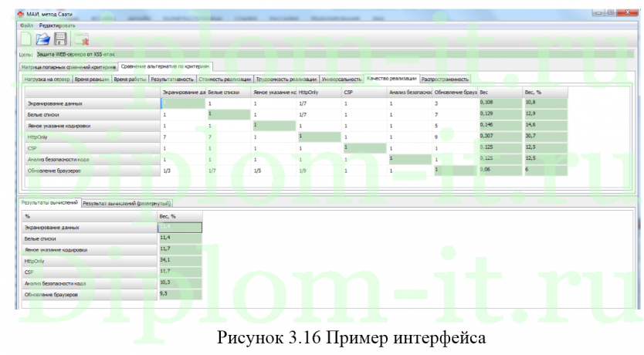Screen dimensions: 644x355
Task: Open a file with the folder icon
Action: (x=42, y=39)
